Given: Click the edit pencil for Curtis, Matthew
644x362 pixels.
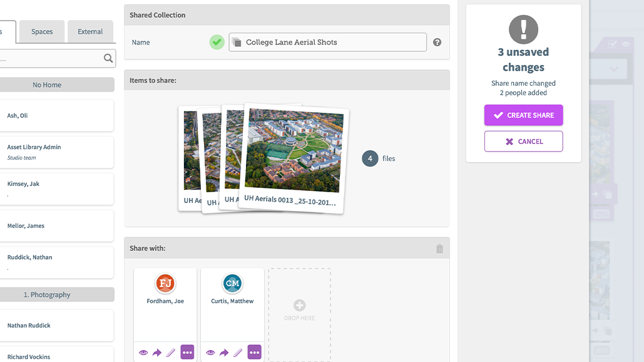Looking at the screenshot, I should tap(238, 353).
